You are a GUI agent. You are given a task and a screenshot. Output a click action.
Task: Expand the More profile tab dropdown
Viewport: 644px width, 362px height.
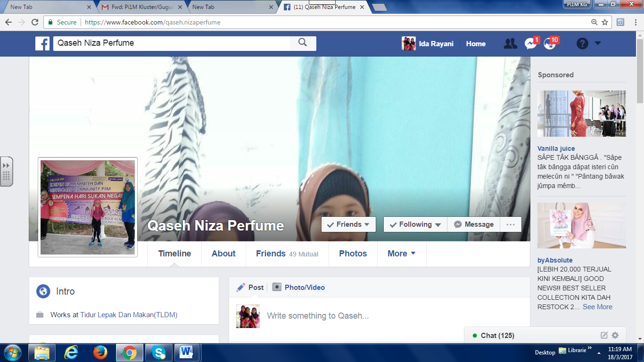(401, 254)
